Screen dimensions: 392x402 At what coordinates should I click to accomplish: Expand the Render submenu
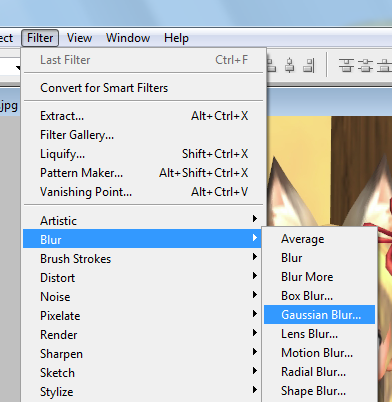[143, 335]
